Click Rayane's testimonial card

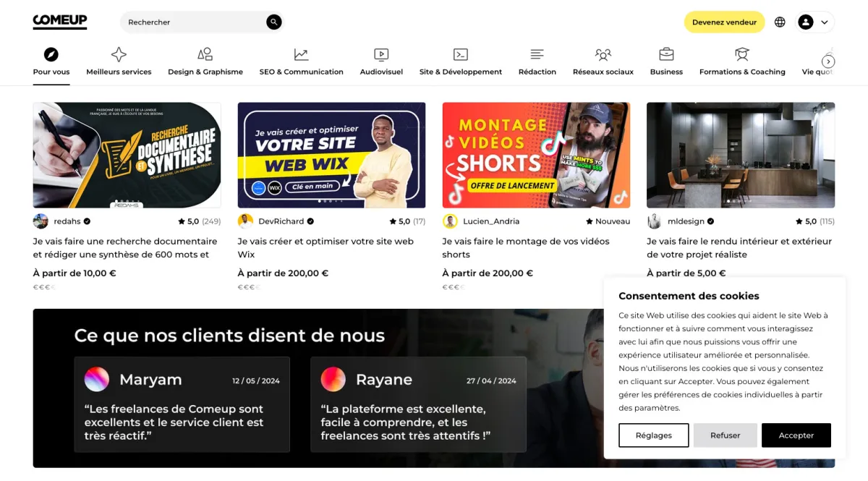coord(418,404)
